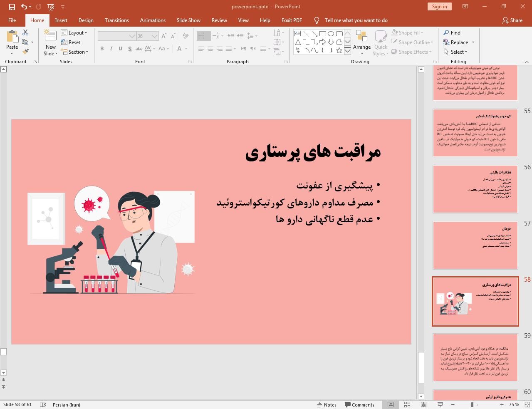Image resolution: width=532 pixels, height=409 pixels.
Task: Expand the shapes gallery More arrow
Action: click(348, 51)
